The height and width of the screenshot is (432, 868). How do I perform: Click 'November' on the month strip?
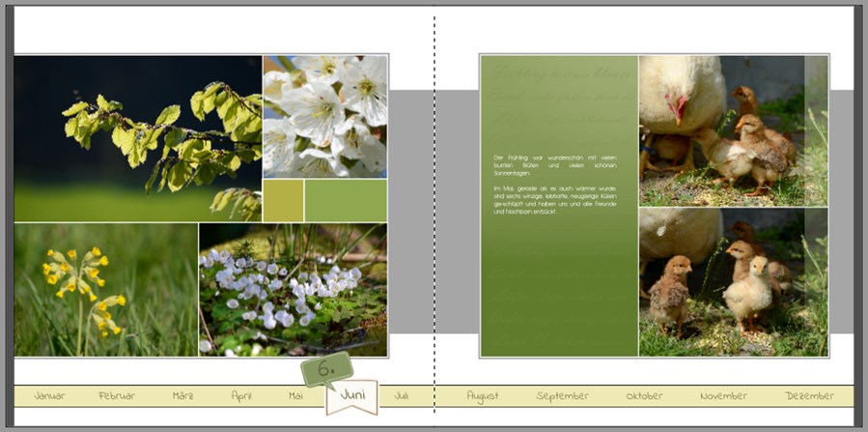(723, 396)
